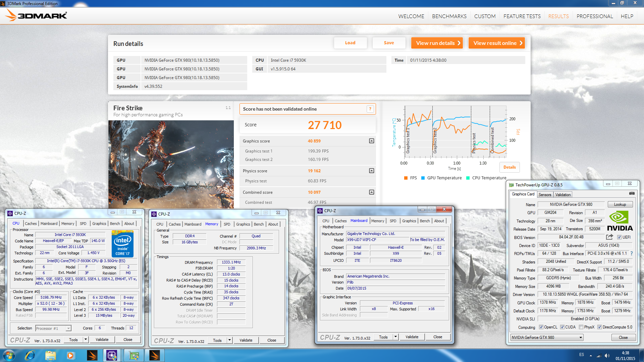644x362 pixels.
Task: Switch to the Sensors tab in GPU-Z
Action: click(x=545, y=195)
